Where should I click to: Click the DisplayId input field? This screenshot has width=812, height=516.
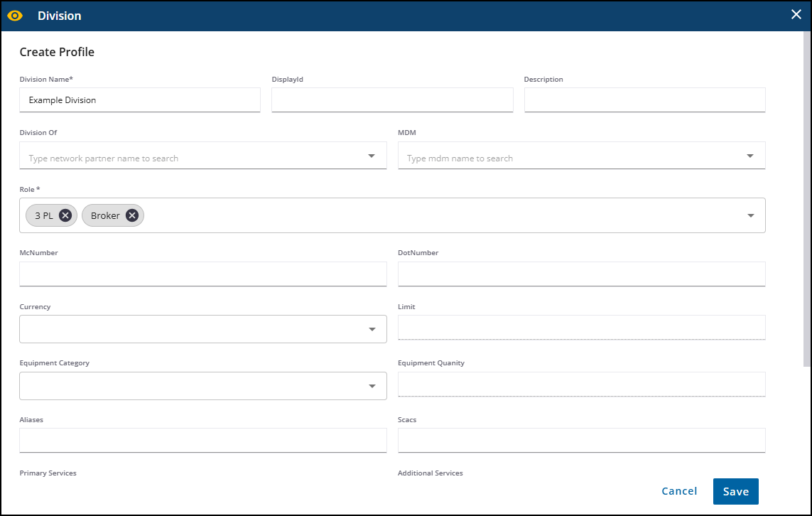(391, 100)
